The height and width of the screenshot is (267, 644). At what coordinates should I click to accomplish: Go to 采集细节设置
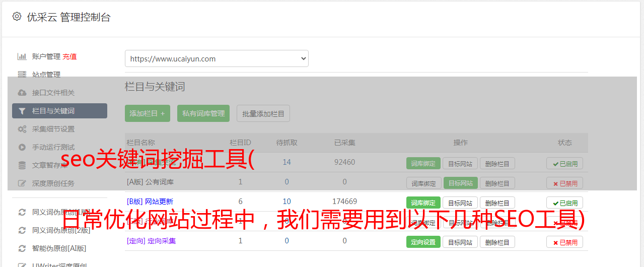click(x=53, y=129)
